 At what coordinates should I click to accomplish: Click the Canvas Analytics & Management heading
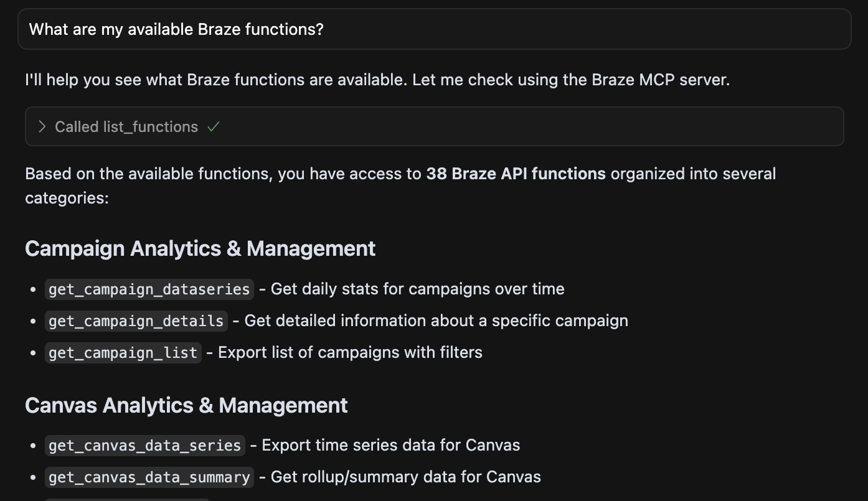[x=186, y=405]
